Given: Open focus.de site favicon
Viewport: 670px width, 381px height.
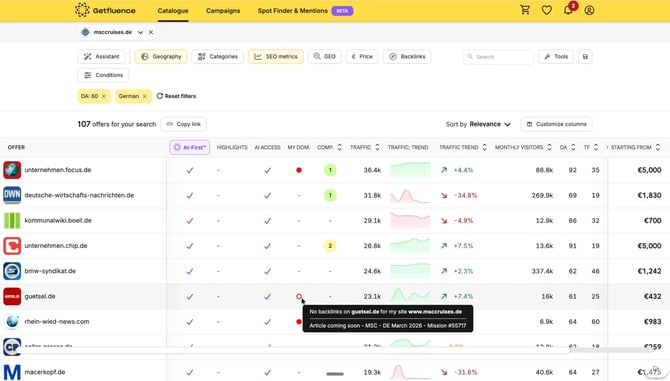Looking at the screenshot, I should coord(12,170).
